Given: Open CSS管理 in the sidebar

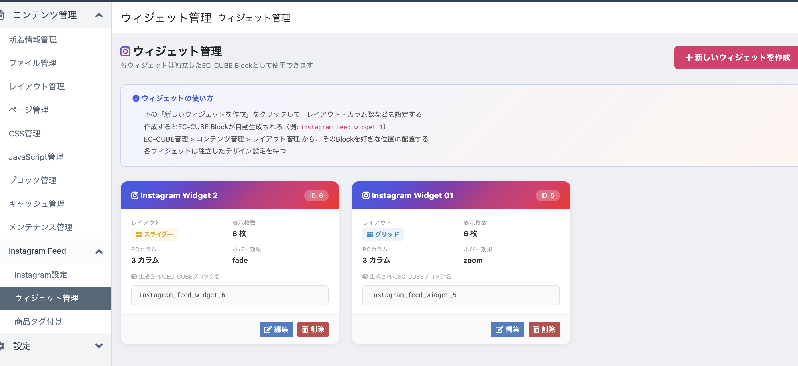Looking at the screenshot, I should (24, 133).
